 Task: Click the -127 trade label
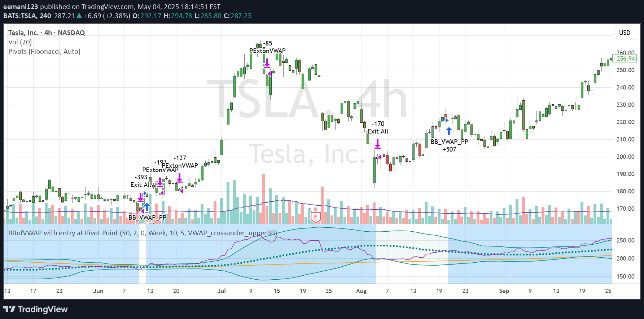point(180,158)
